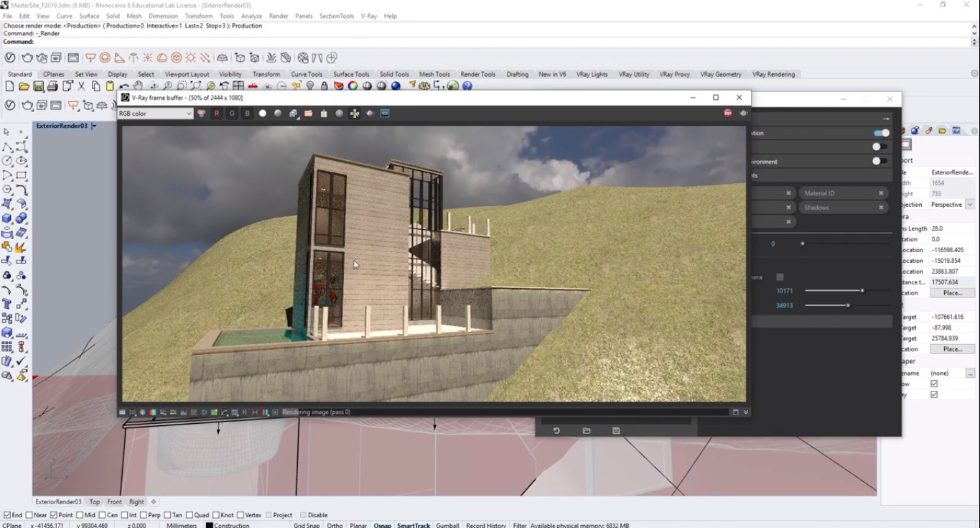The width and height of the screenshot is (980, 528).
Task: Click the Place button below 17507.634
Action: [952, 293]
